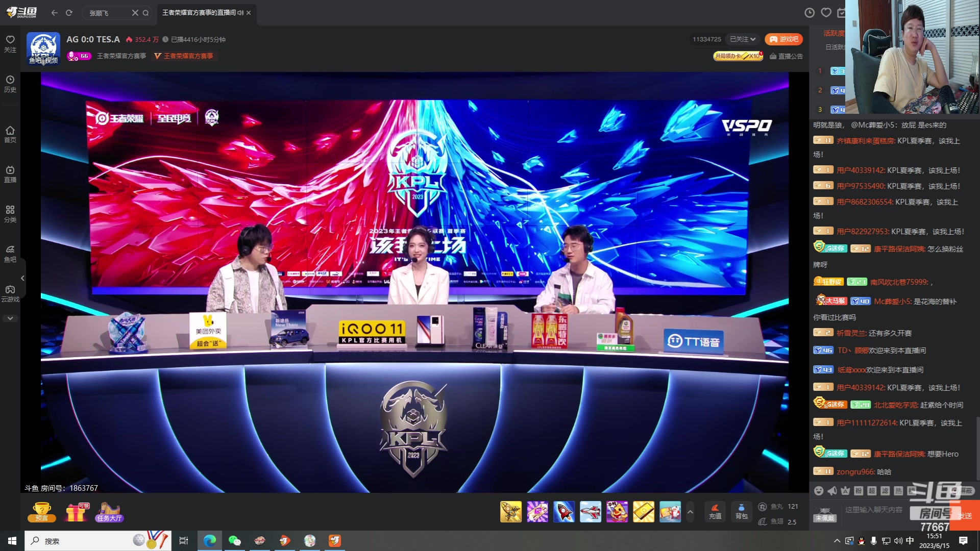
Task: Open the KPL streamer avatar
Action: pyautogui.click(x=43, y=48)
